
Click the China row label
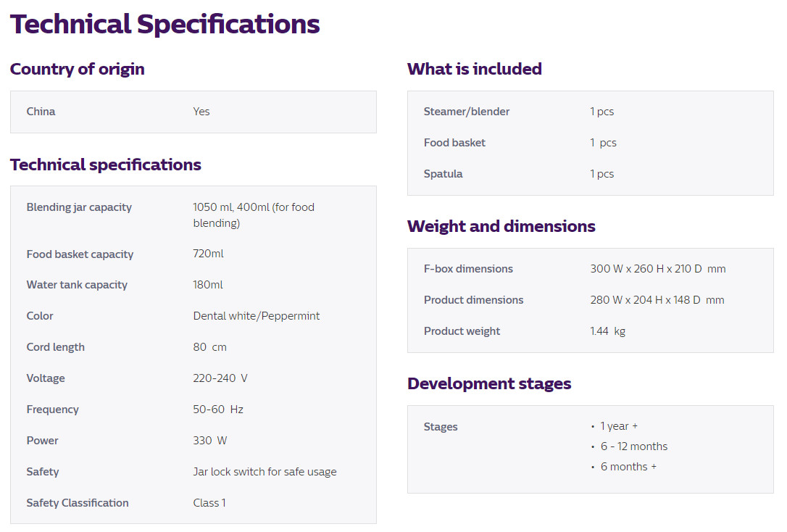tap(41, 112)
